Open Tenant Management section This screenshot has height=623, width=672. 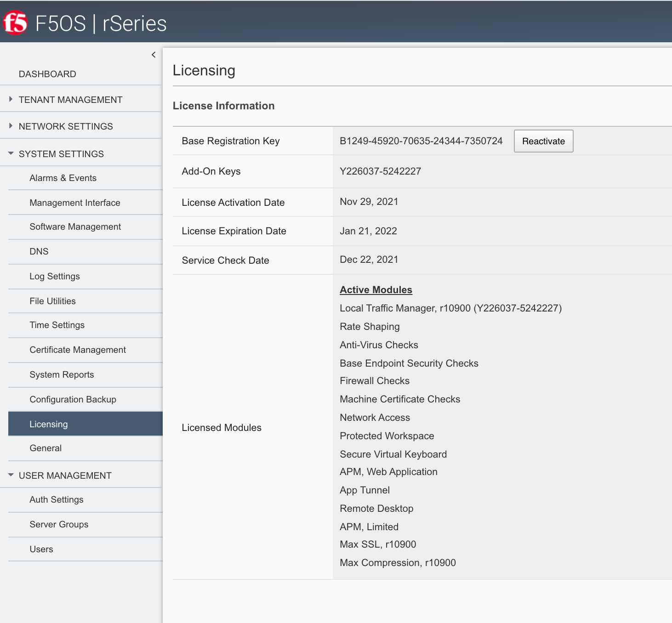pos(70,100)
